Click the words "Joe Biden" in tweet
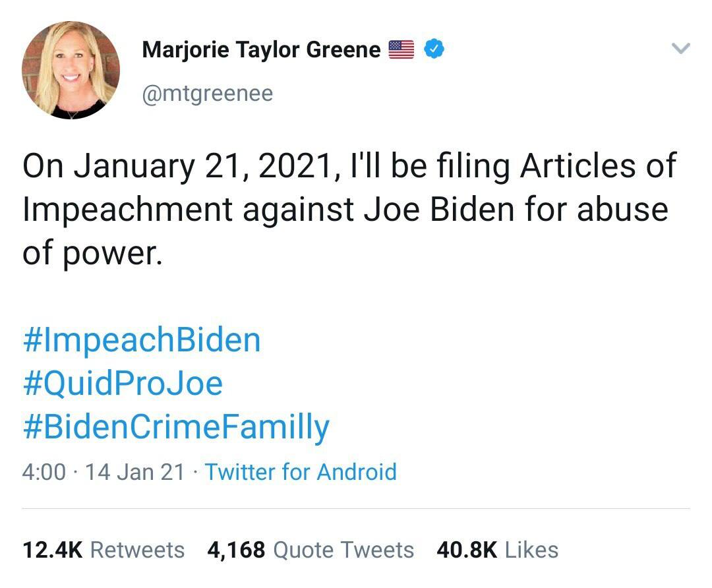This screenshot has width=712, height=588. click(x=438, y=209)
